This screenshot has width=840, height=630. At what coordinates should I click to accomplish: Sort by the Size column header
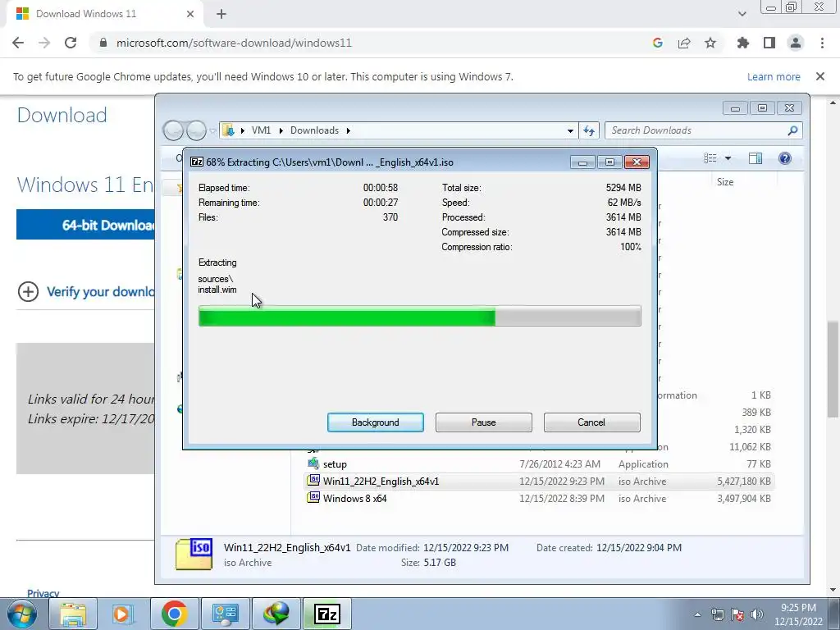pos(725,182)
